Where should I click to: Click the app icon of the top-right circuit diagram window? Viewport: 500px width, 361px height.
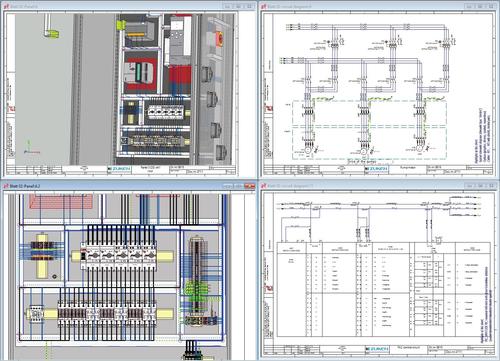pos(264,6)
